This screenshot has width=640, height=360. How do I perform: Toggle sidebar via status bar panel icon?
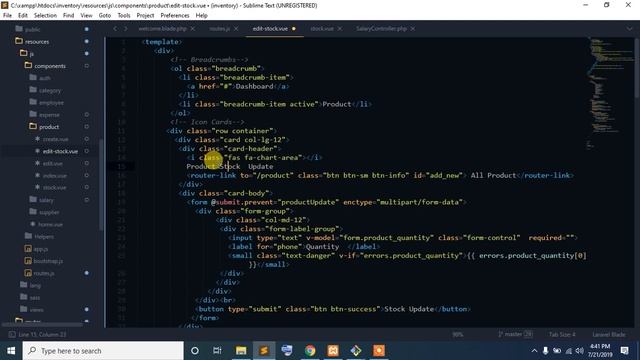(12, 334)
